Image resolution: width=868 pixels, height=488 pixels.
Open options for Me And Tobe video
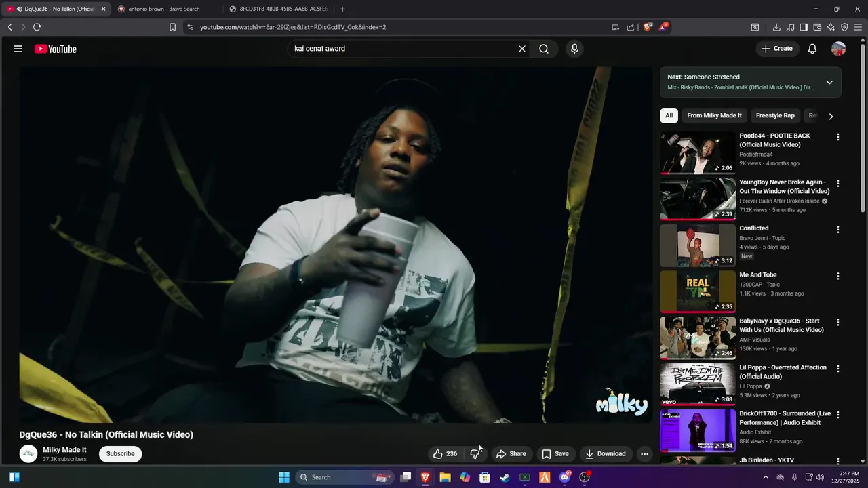(x=838, y=277)
